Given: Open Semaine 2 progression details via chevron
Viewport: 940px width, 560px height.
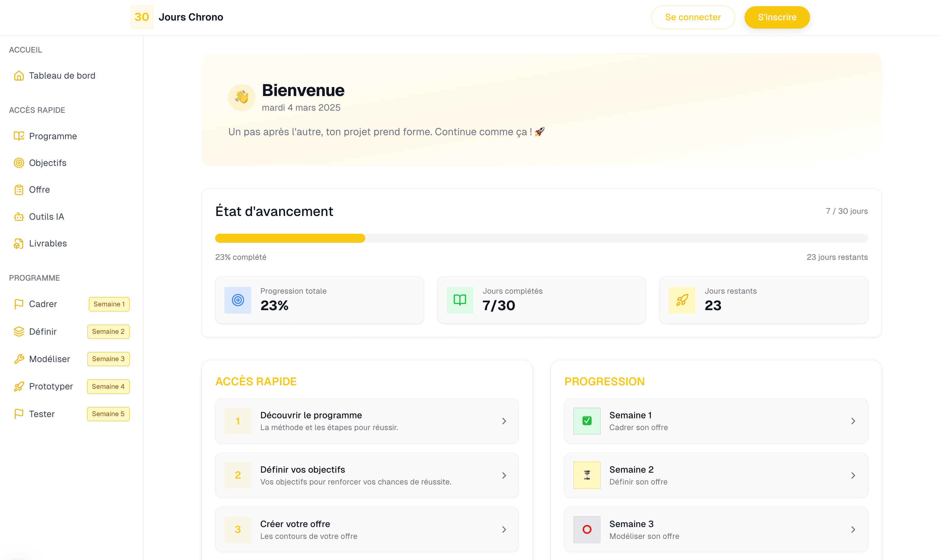Looking at the screenshot, I should coord(854,475).
